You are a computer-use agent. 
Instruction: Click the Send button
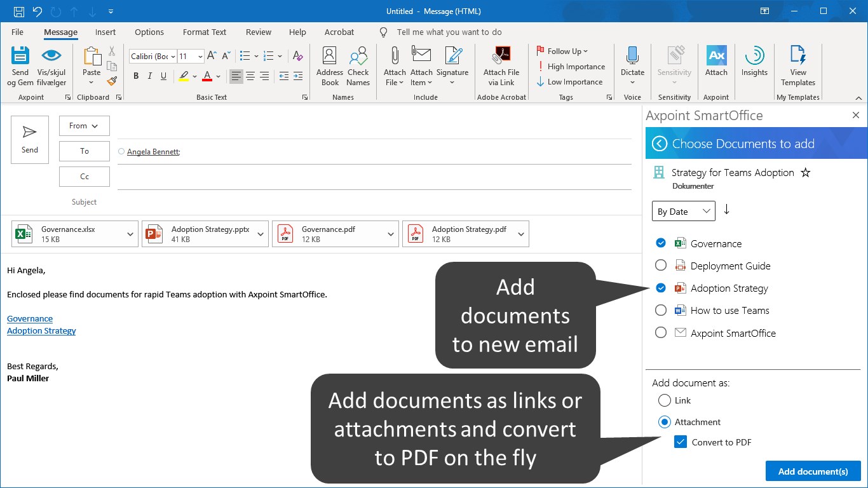pos(30,140)
